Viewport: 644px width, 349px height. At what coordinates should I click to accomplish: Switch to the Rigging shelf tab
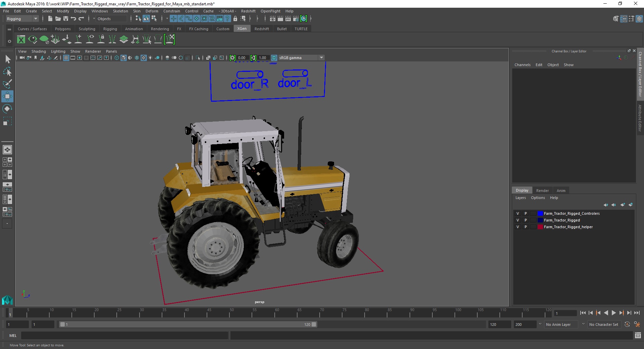coord(110,29)
